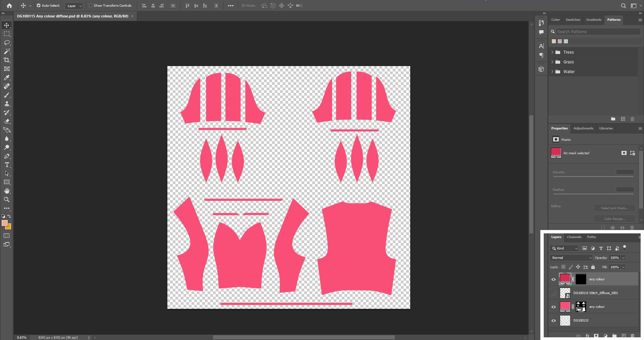This screenshot has height=340, width=644.
Task: Click the more options ellipsis button
Action: pos(231,6)
